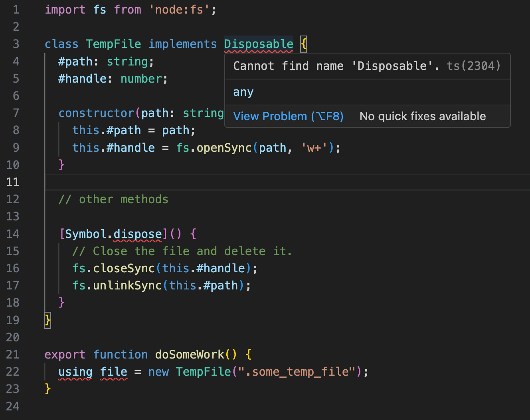Click the unlinkSync method call
The height and width of the screenshot is (420, 530).
[127, 285]
